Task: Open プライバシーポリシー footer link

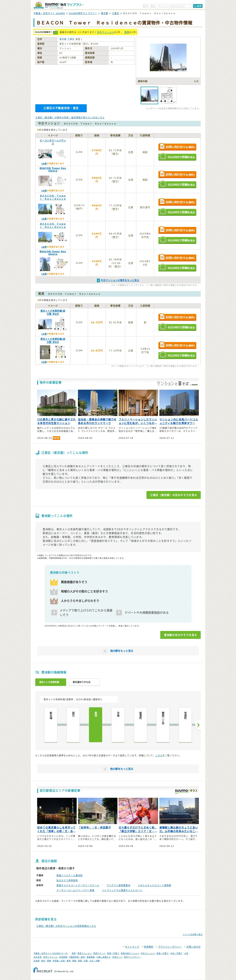Action: [170, 947]
